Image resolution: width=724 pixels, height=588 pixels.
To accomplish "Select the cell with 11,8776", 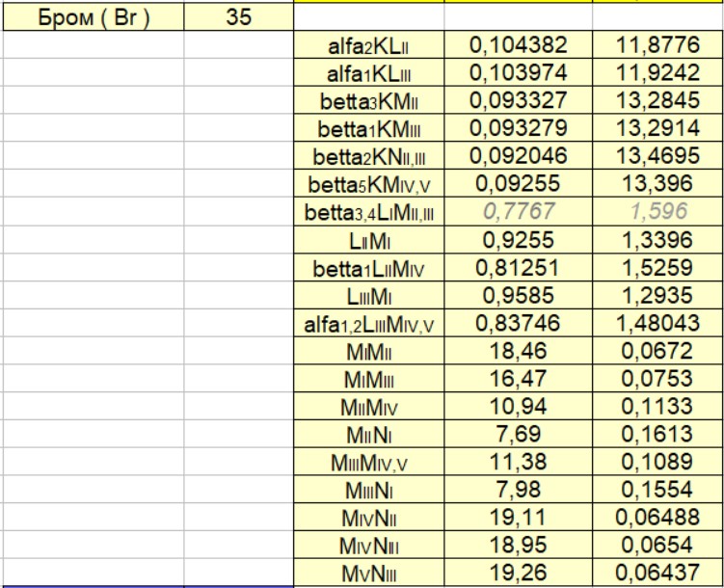I will 658,45.
